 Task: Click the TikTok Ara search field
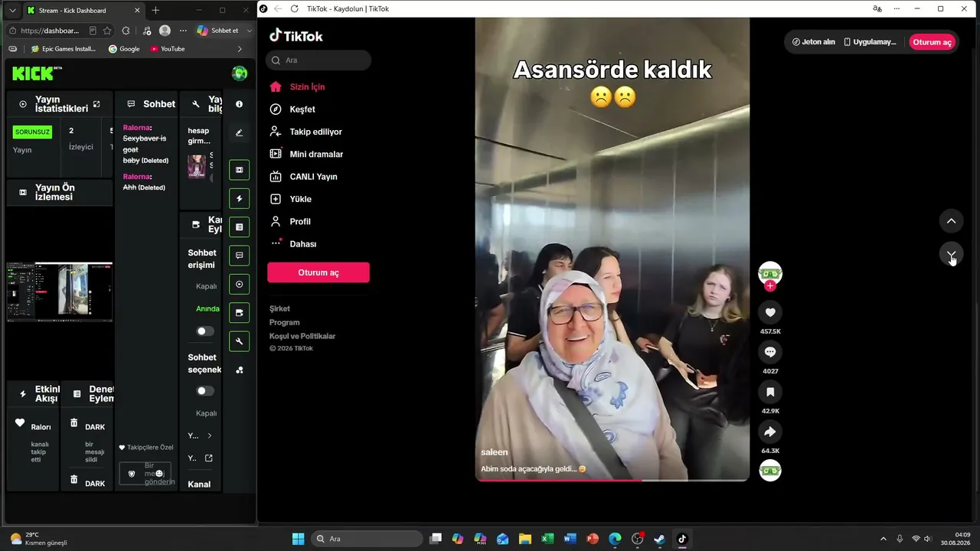click(318, 60)
